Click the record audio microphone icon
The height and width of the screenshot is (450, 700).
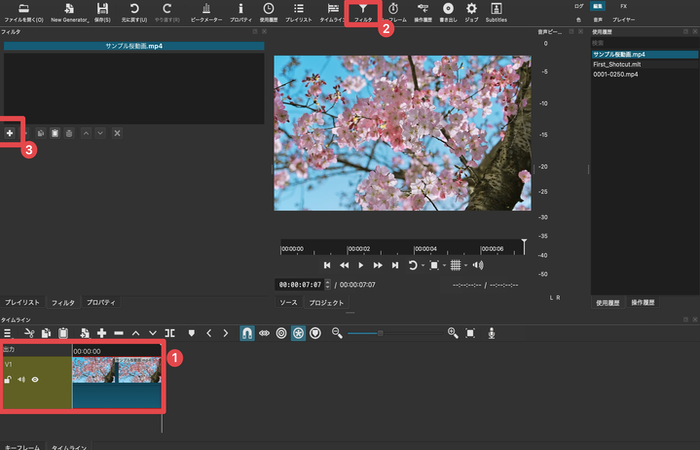pos(491,332)
